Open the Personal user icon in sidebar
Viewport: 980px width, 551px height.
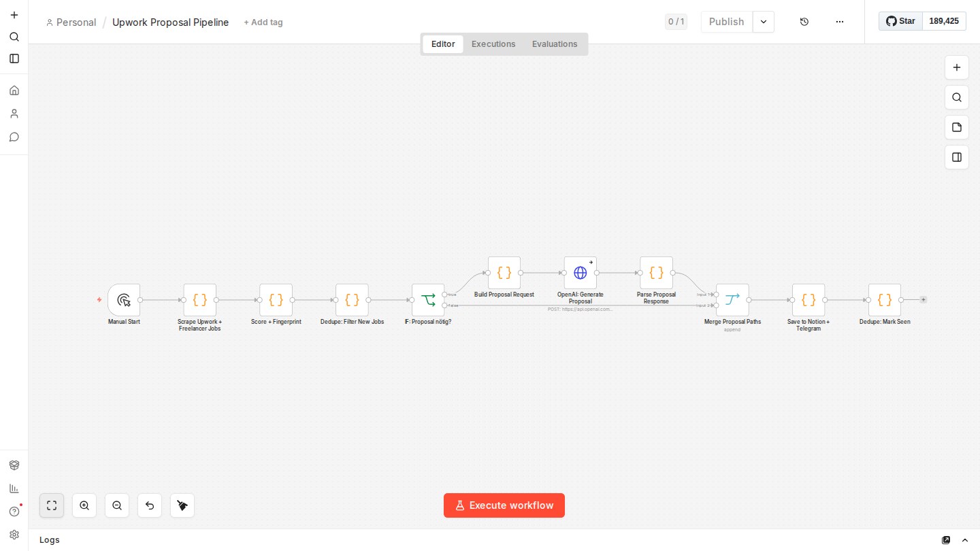click(x=14, y=114)
